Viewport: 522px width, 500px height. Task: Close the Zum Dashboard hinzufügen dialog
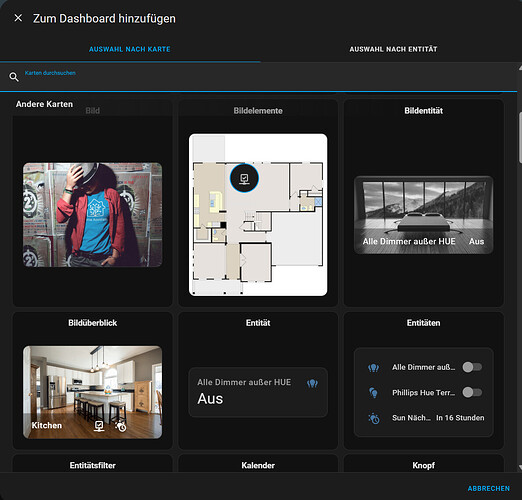coord(18,18)
